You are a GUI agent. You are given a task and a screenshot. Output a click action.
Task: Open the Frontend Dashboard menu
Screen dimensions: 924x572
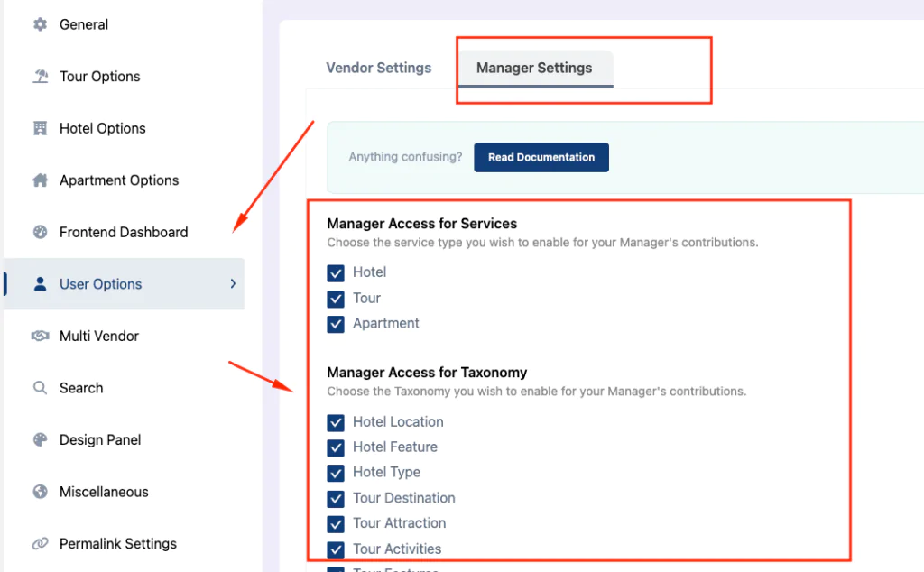(124, 232)
